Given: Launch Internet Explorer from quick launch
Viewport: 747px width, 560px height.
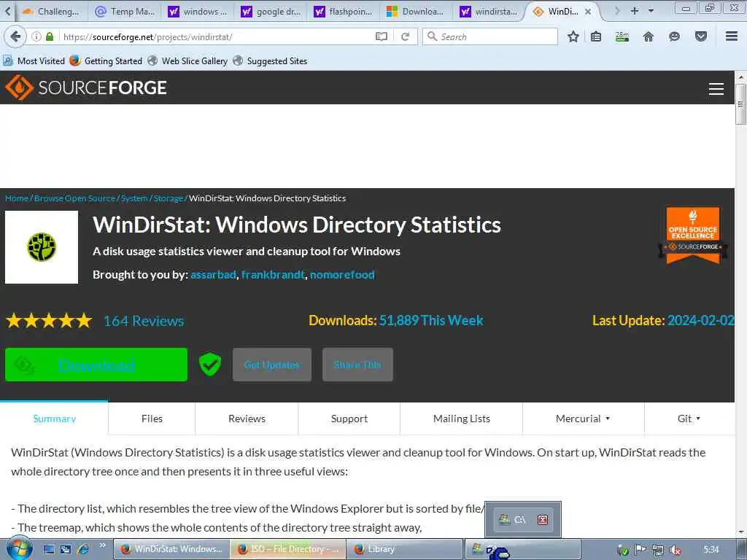Looking at the screenshot, I should 83,549.
